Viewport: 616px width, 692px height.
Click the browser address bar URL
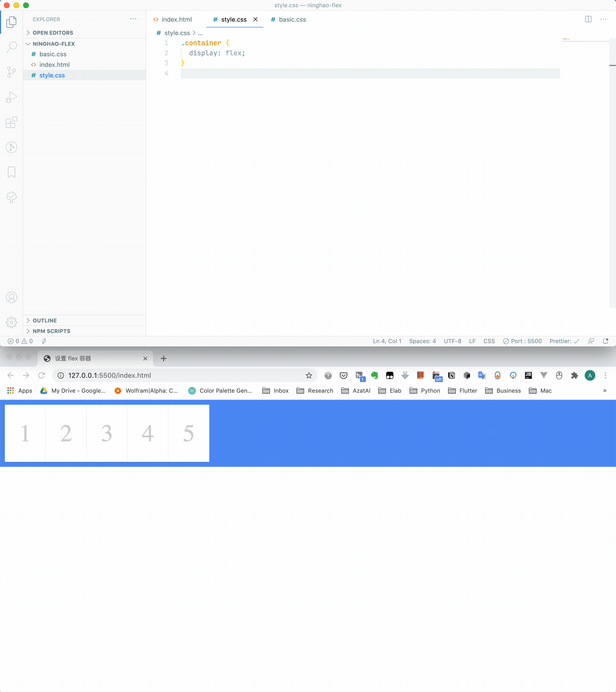[x=110, y=375]
